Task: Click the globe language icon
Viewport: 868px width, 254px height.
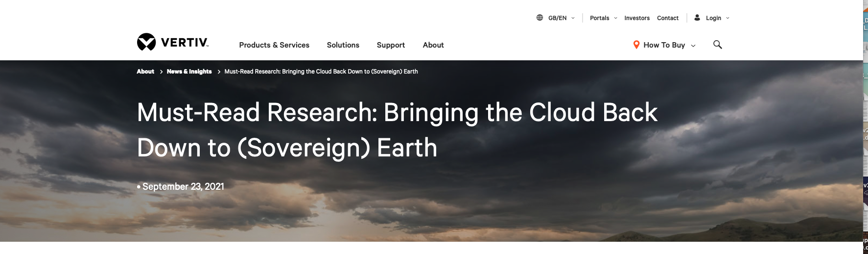Action: pos(540,18)
